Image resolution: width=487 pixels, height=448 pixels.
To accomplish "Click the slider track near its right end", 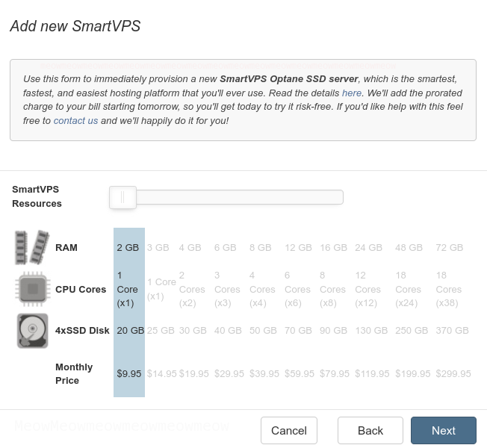I will [x=335, y=197].
